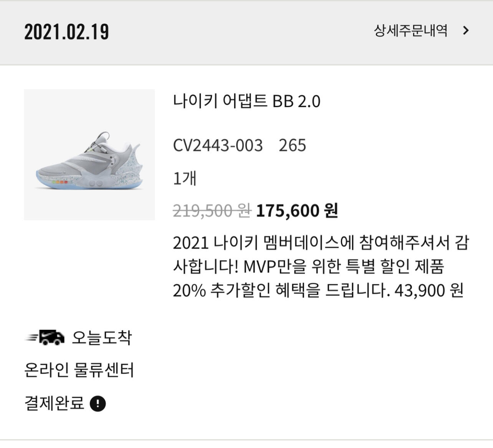
Task: Tap the info icon next to 결제완료
Action: coord(98,404)
